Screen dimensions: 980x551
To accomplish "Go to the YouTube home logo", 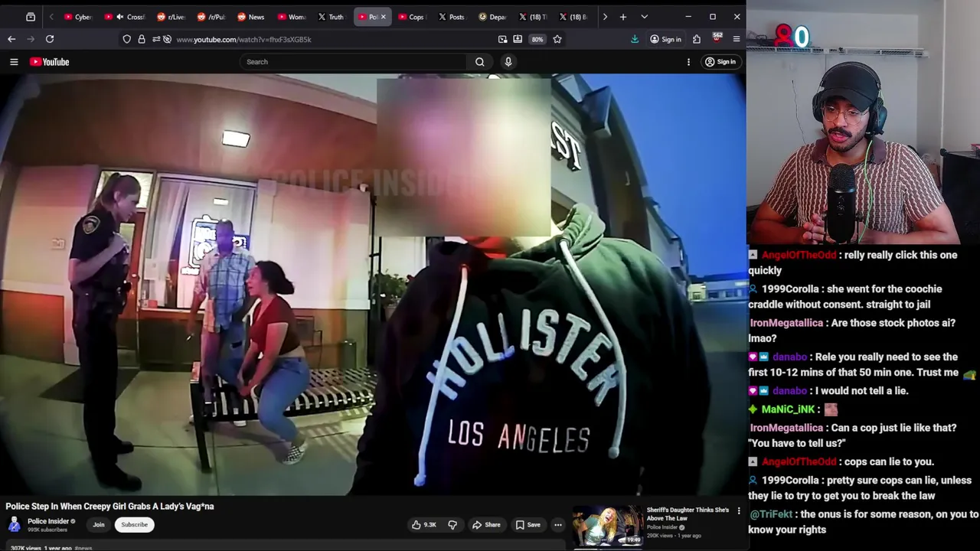I will 50,62.
